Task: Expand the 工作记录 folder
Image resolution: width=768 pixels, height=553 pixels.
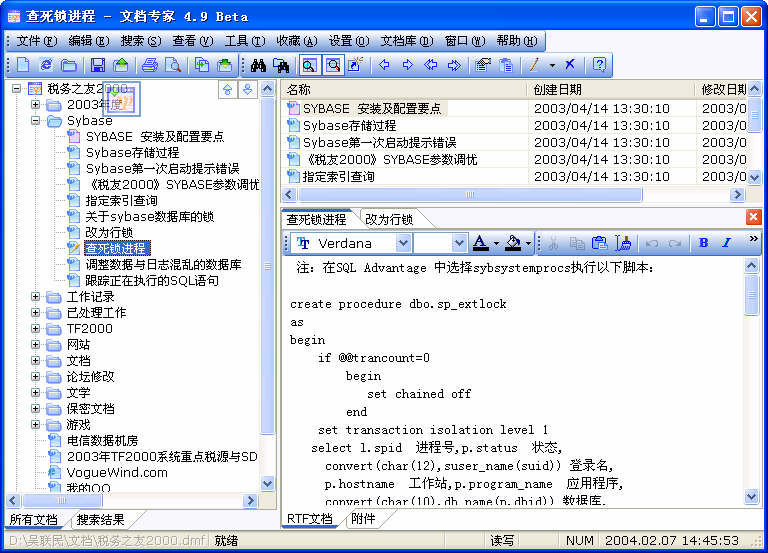Action: click(35, 296)
